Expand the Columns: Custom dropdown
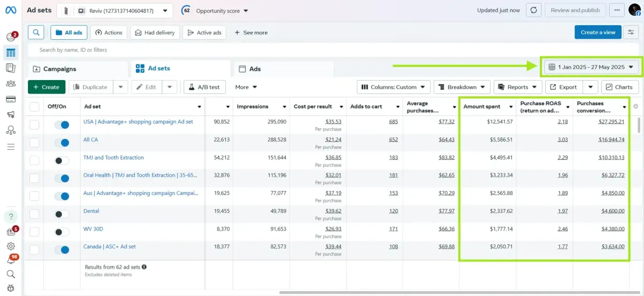The image size is (644, 296). 394,87
